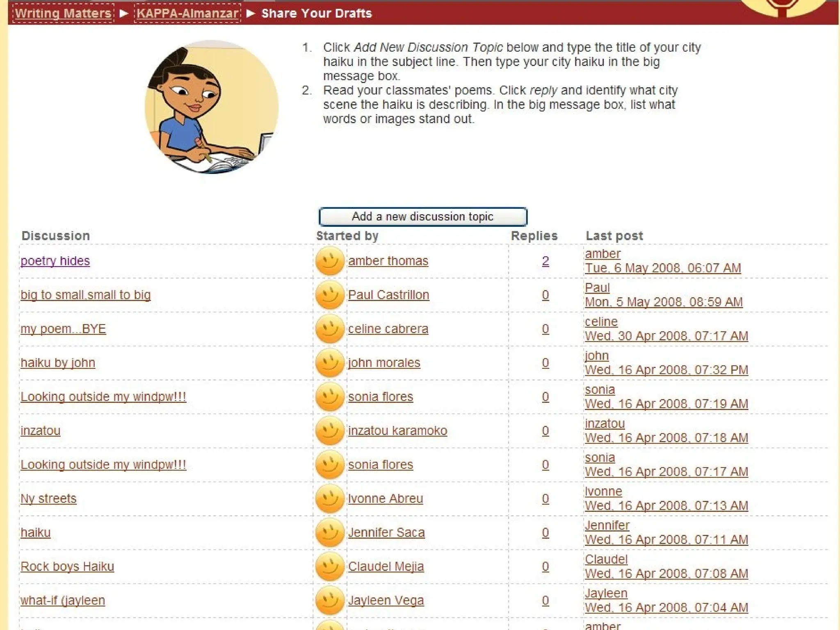Open 'big to small,small to big' discussion
The image size is (840, 630).
85,295
